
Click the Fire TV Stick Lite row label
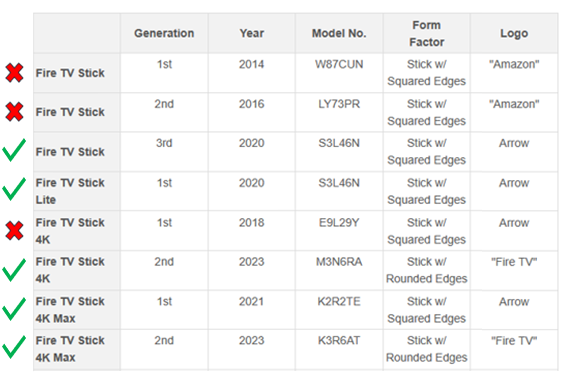click(70, 191)
